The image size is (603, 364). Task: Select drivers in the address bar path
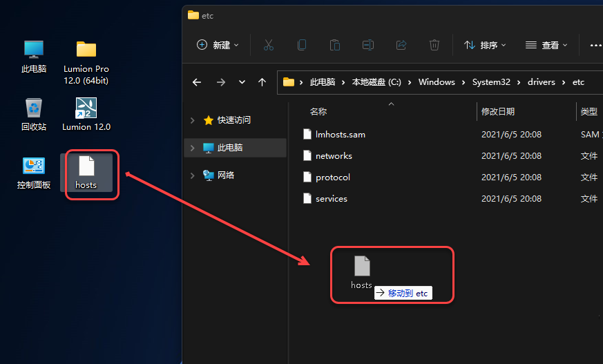pos(541,82)
